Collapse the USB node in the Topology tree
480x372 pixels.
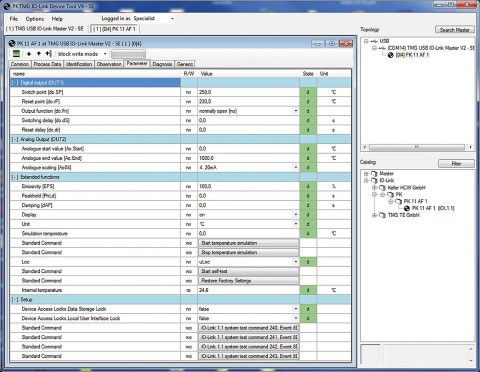click(366, 41)
